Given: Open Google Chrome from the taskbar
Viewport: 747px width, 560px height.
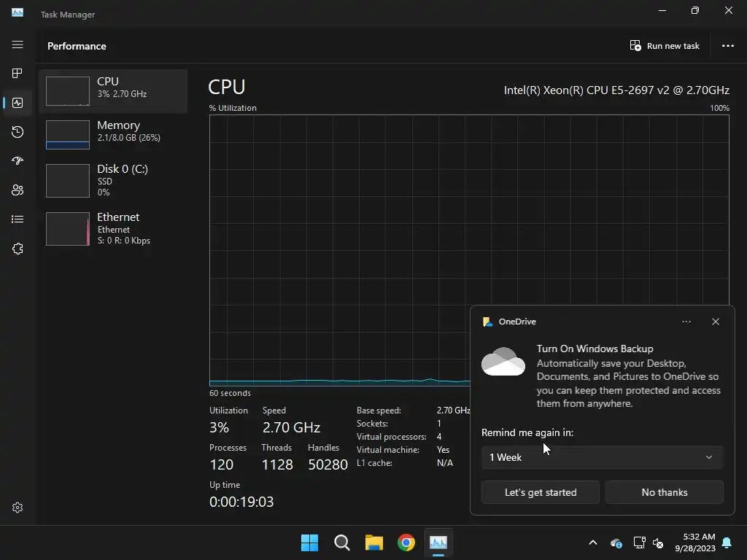Looking at the screenshot, I should click(406, 542).
